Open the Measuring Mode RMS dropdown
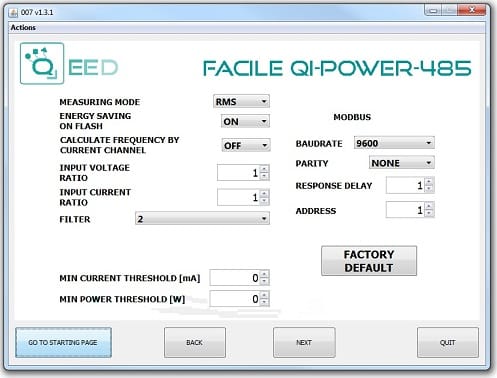Viewport: 497px width, 378px height. (x=241, y=101)
